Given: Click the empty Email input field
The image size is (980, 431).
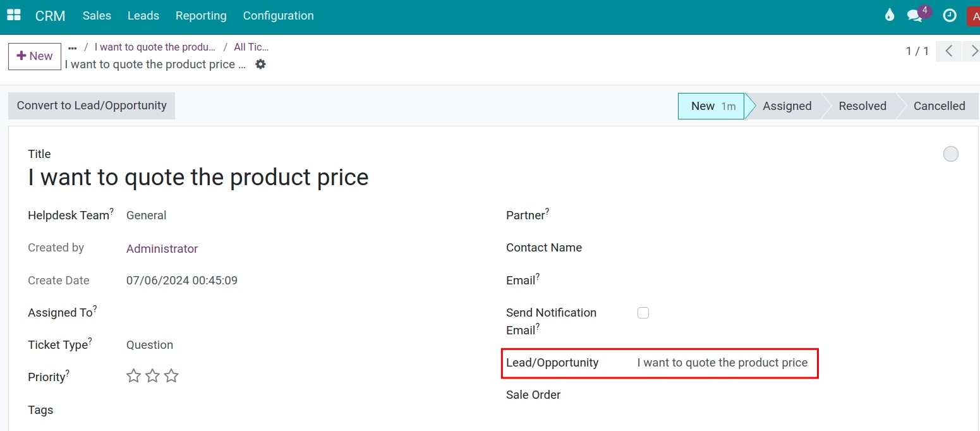Looking at the screenshot, I should coord(796,281).
